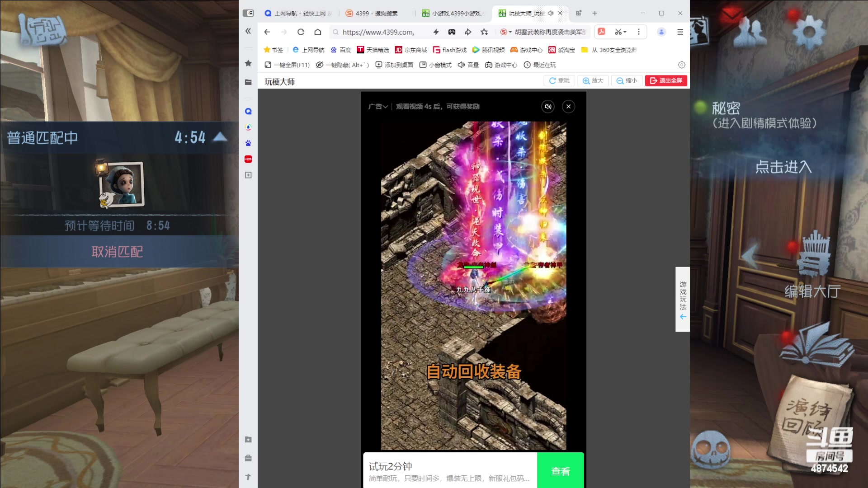
Task: Close the advertisement video overlay
Action: (x=568, y=107)
